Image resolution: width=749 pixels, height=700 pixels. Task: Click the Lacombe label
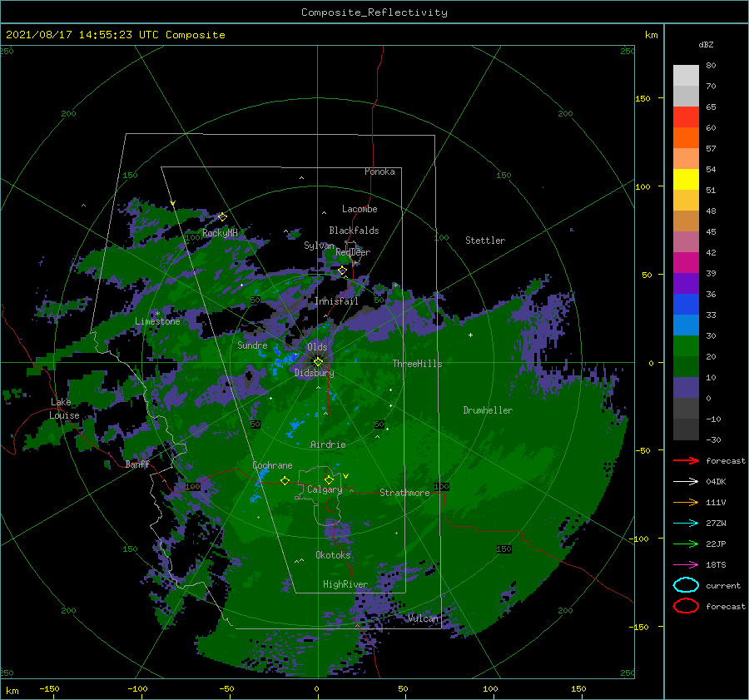click(360, 209)
